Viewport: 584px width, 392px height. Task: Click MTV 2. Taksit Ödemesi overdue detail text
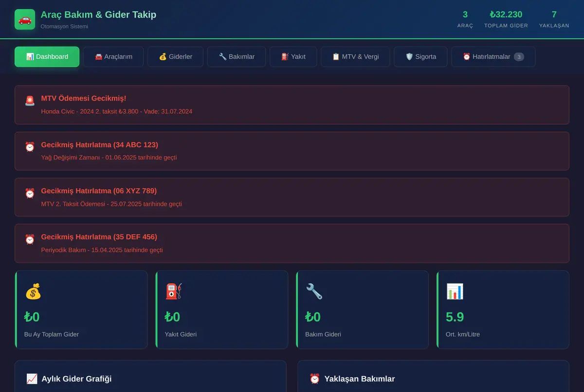tap(111, 204)
